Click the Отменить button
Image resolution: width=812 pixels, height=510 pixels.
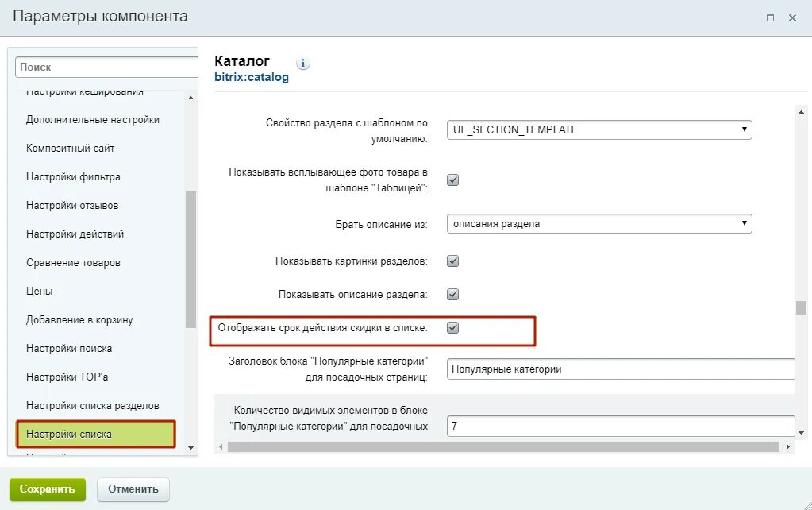tap(133, 489)
